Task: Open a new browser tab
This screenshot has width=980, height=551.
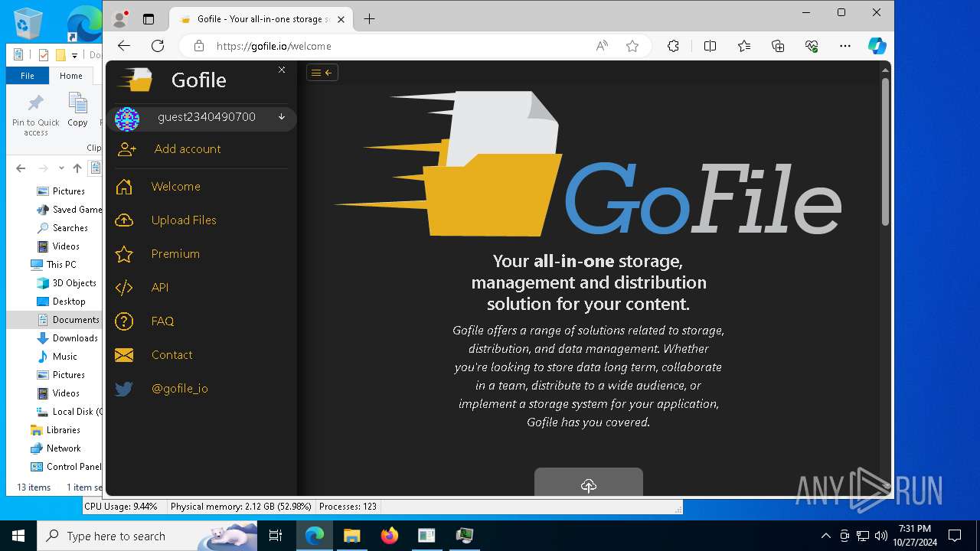Action: 369,19
